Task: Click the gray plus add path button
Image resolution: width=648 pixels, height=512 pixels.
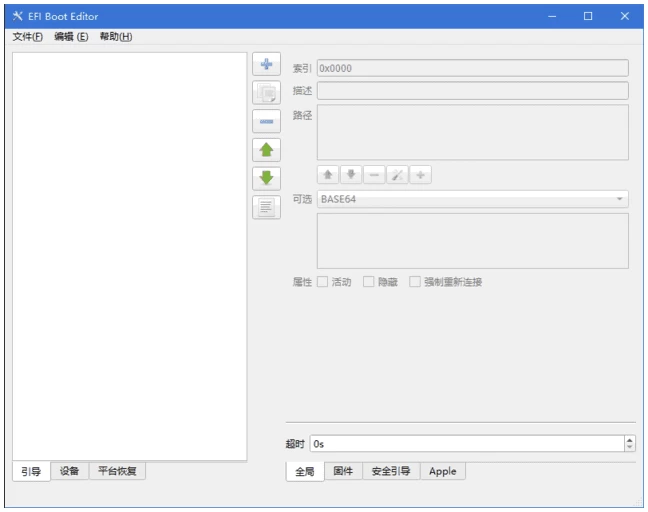Action: pos(421,175)
